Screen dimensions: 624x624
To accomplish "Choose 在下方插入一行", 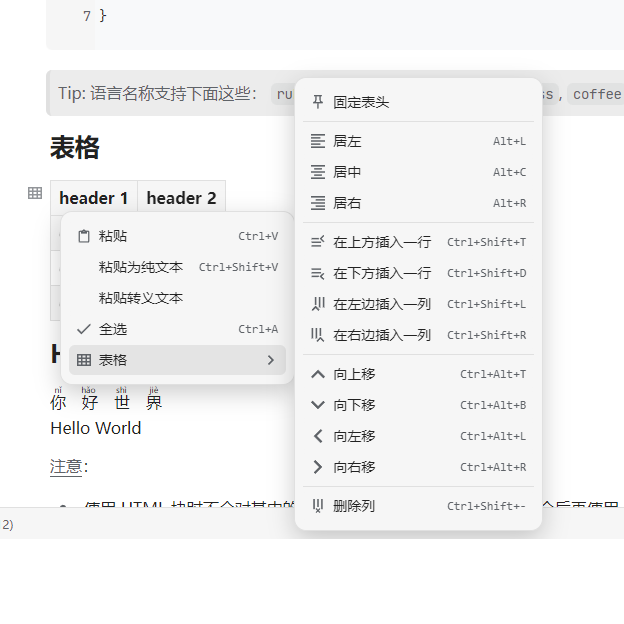I will click(418, 273).
